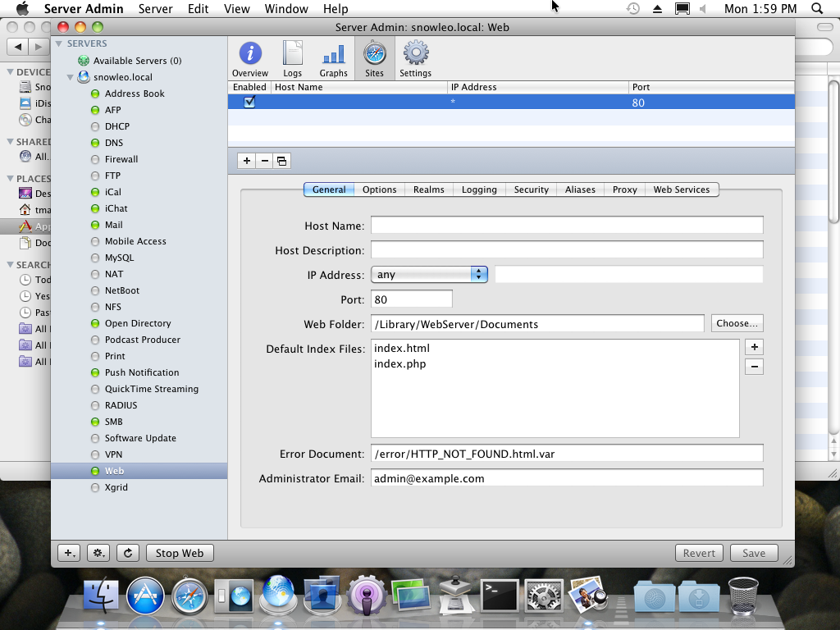Open Terminal from the dock

[x=500, y=596]
